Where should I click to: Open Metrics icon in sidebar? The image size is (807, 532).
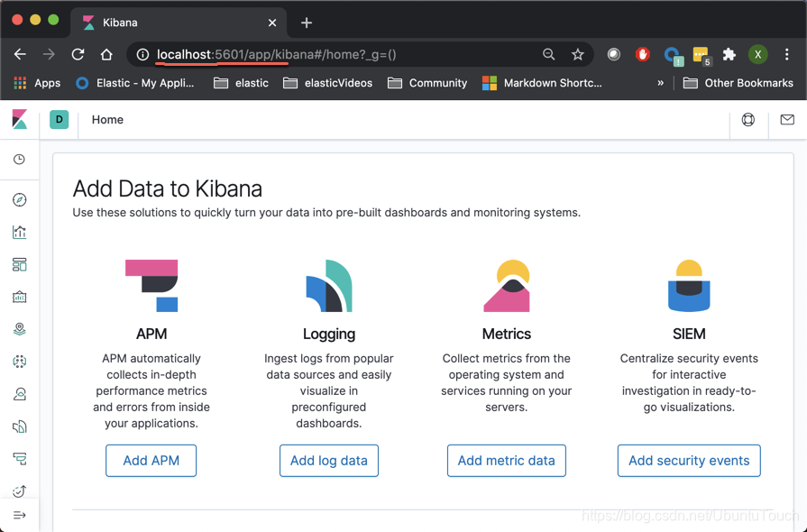pyautogui.click(x=20, y=394)
